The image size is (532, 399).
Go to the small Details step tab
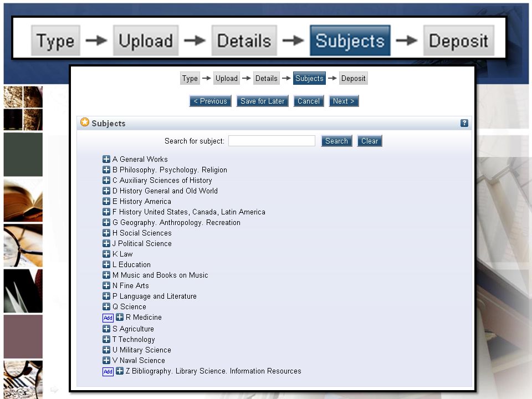tap(267, 78)
